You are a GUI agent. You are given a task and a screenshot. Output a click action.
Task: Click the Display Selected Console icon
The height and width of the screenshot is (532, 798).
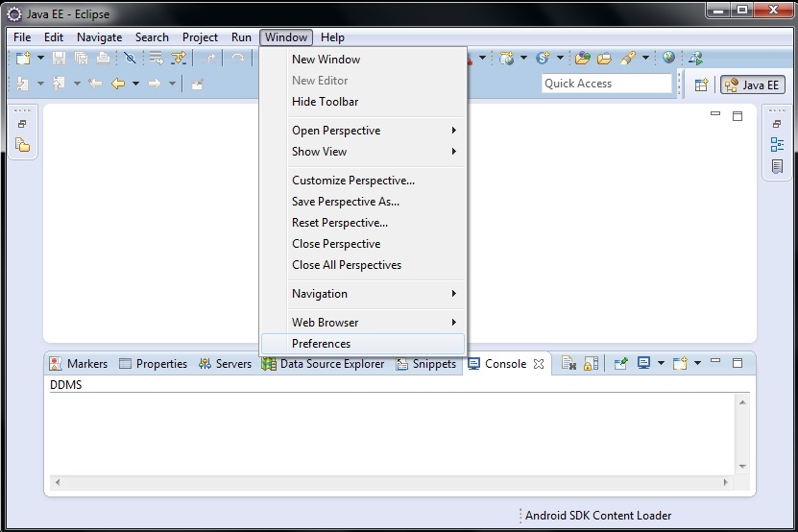click(643, 363)
